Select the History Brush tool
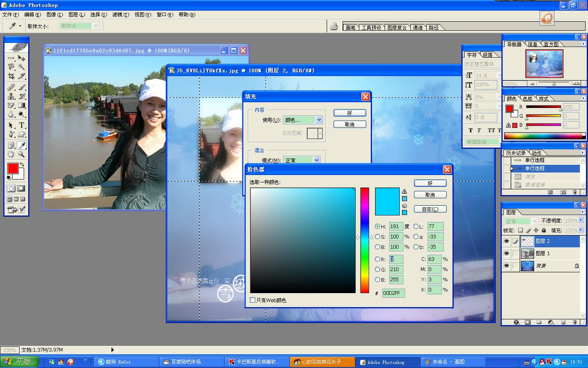 pyautogui.click(x=22, y=96)
